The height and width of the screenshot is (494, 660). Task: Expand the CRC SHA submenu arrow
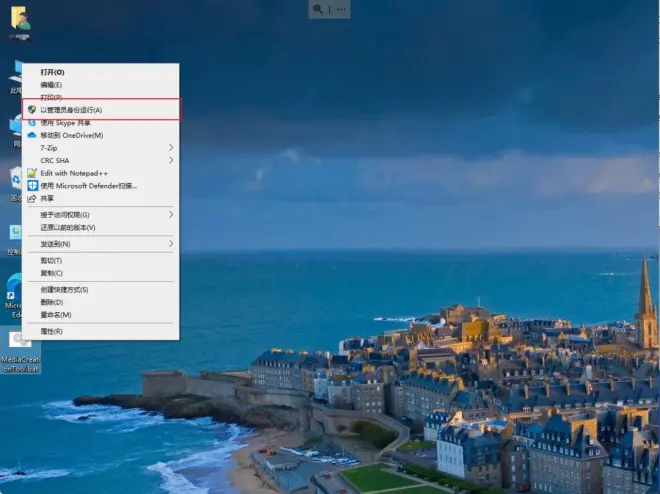click(171, 160)
